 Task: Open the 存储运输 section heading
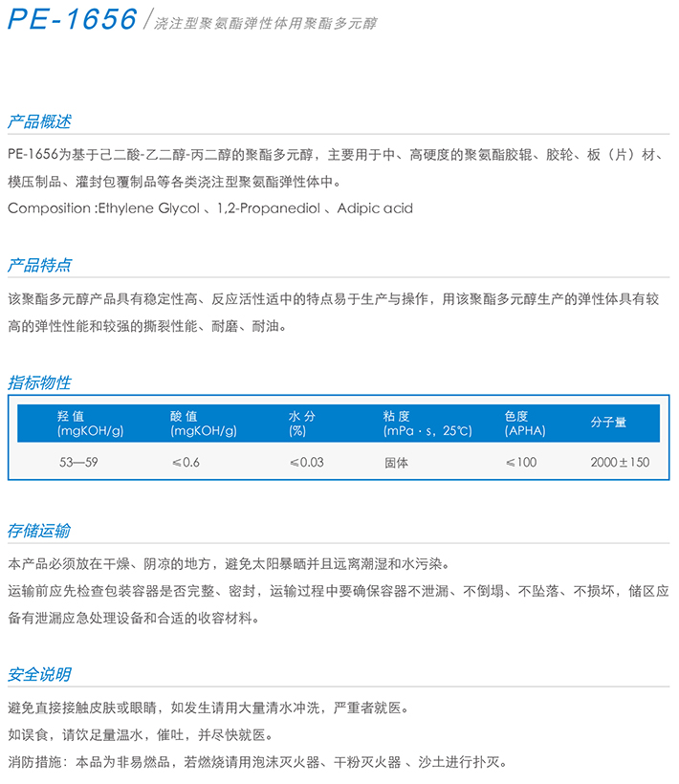[x=39, y=531]
